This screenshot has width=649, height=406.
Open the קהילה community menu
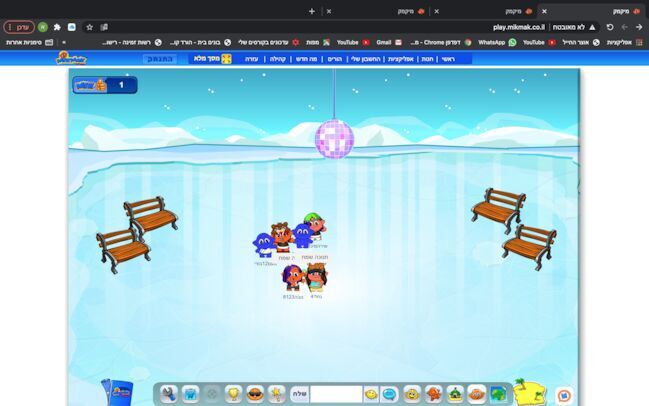(278, 59)
